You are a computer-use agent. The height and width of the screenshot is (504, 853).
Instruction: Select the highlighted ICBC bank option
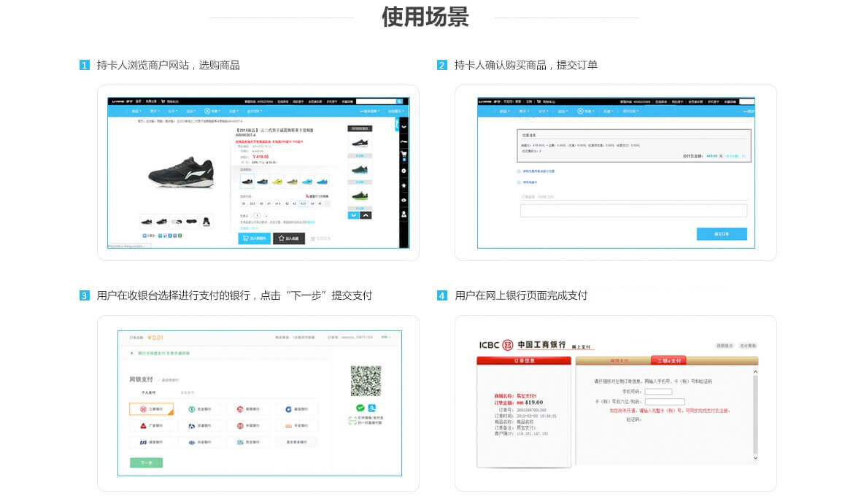pyautogui.click(x=151, y=409)
